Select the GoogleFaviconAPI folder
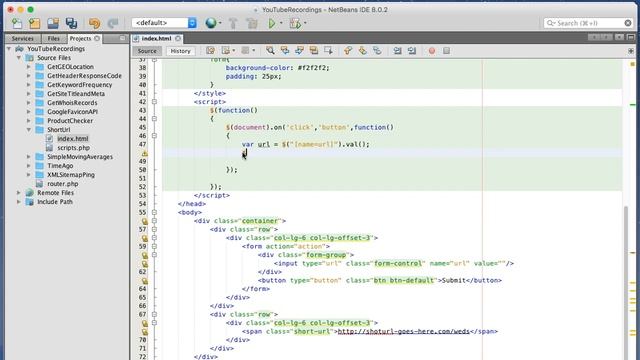Image resolution: width=640 pixels, height=360 pixels. coord(72,111)
